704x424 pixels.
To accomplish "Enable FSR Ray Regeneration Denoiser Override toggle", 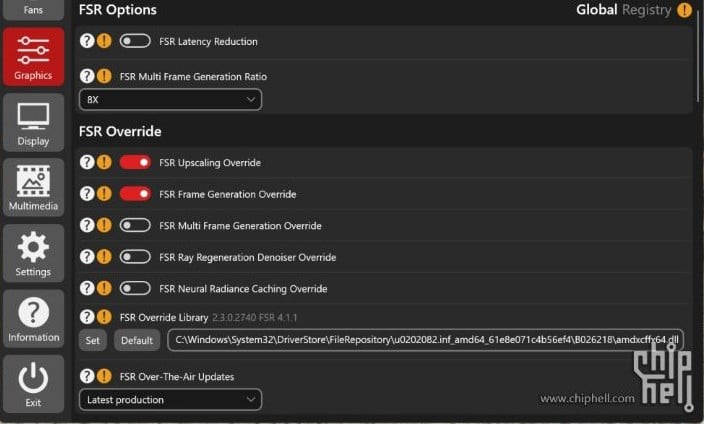I will [x=135, y=256].
